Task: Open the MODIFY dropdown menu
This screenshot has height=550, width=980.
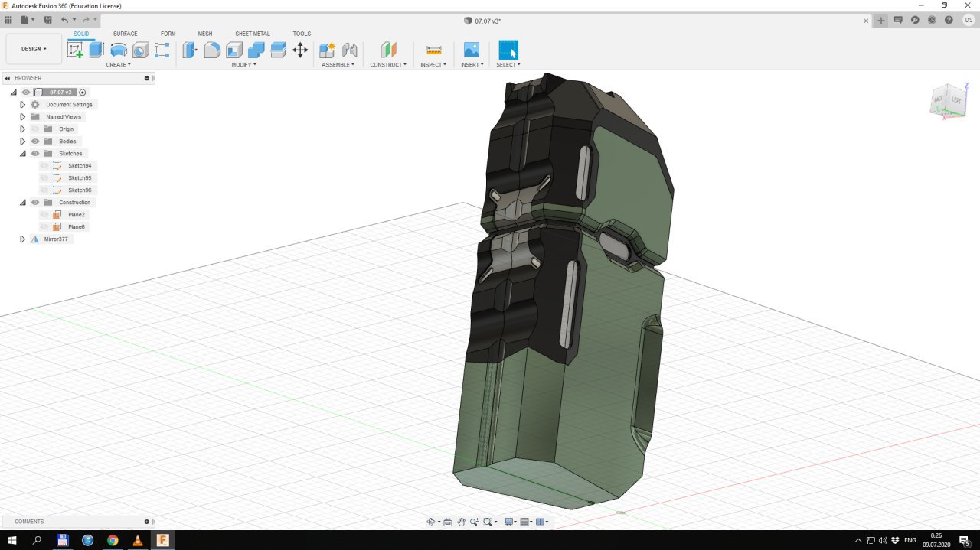Action: point(244,65)
